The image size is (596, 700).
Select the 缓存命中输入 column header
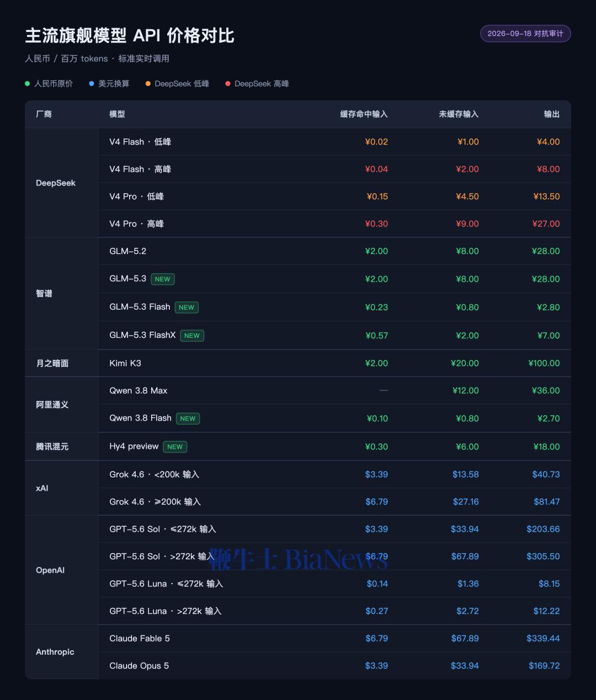[x=364, y=114]
